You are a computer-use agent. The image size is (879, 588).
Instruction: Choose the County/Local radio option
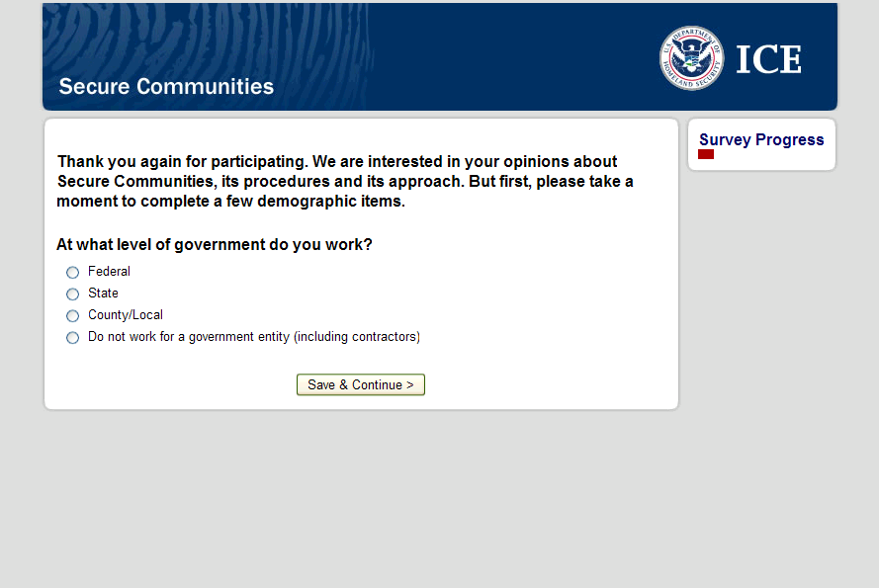click(x=72, y=316)
